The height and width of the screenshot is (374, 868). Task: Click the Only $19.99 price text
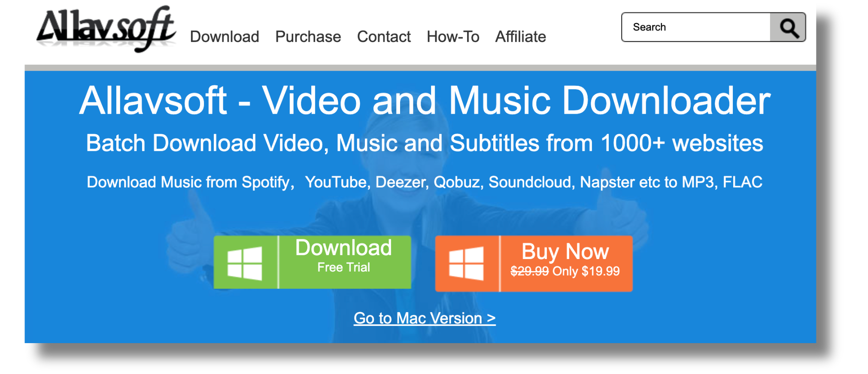pyautogui.click(x=586, y=271)
